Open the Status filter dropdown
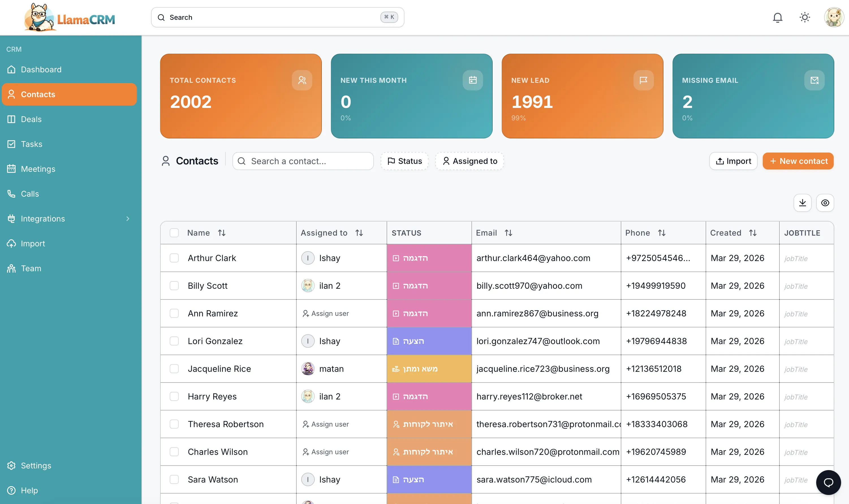849x504 pixels. pyautogui.click(x=404, y=161)
